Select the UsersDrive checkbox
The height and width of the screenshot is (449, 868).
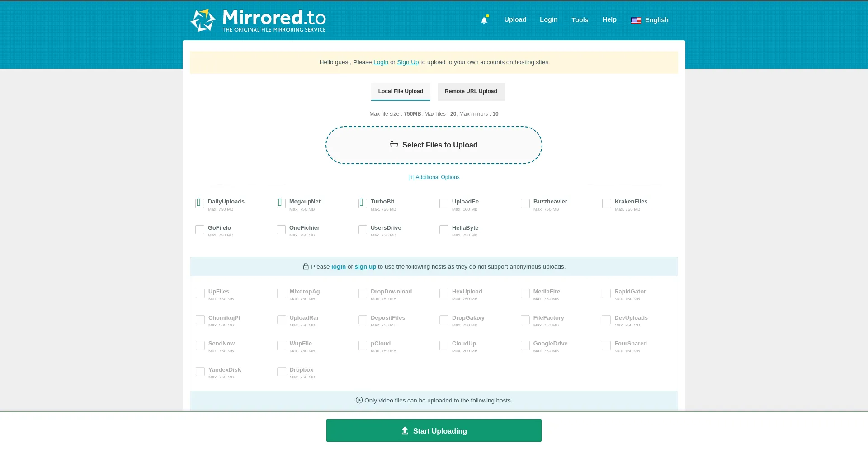tap(363, 230)
